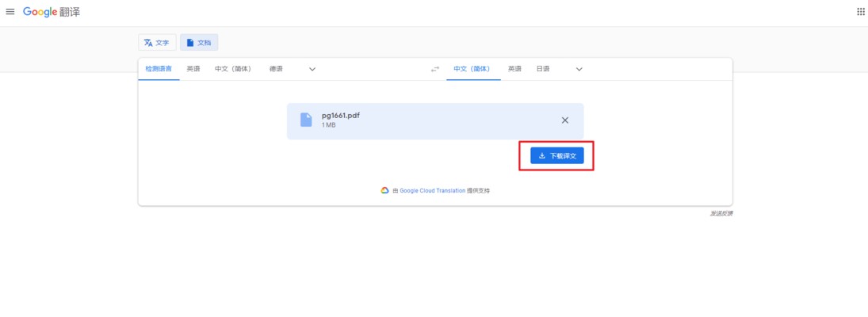Expand the target language list
This screenshot has height=317, width=868.
579,69
